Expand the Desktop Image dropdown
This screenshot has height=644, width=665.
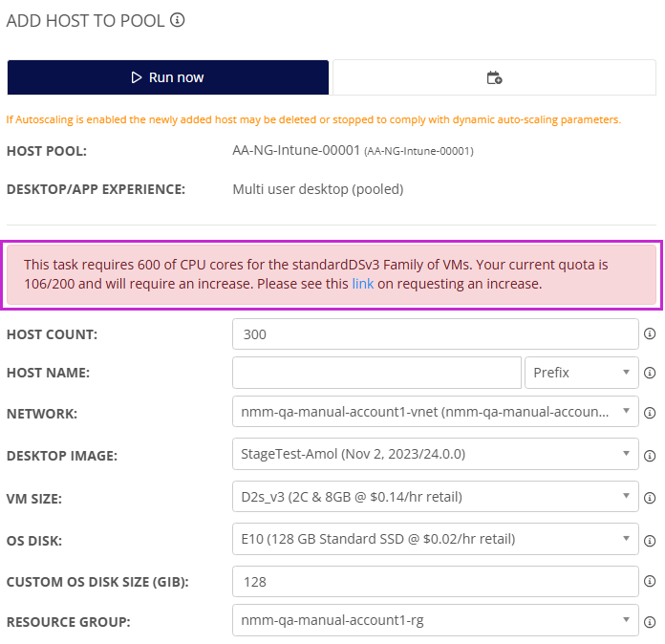coord(435,455)
